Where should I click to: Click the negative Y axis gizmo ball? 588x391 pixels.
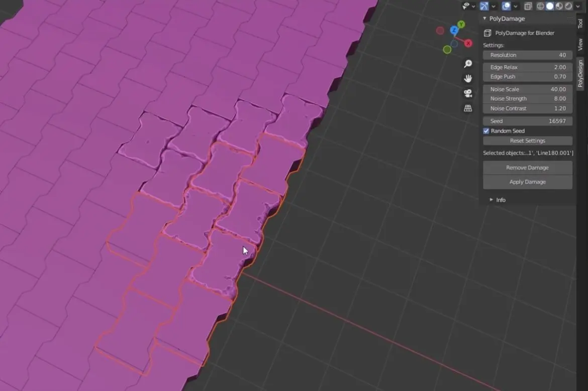pos(447,49)
